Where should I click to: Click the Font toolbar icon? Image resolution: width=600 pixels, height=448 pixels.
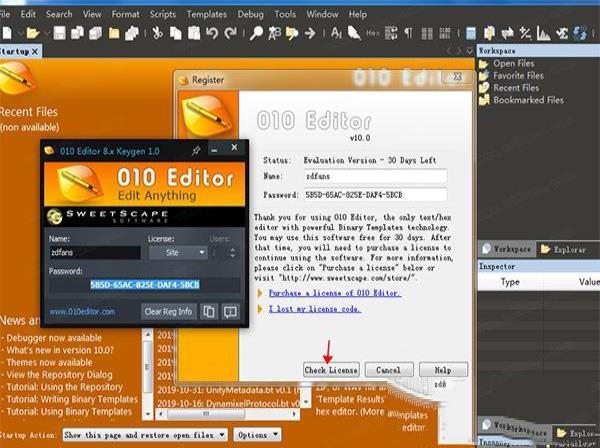[336, 33]
